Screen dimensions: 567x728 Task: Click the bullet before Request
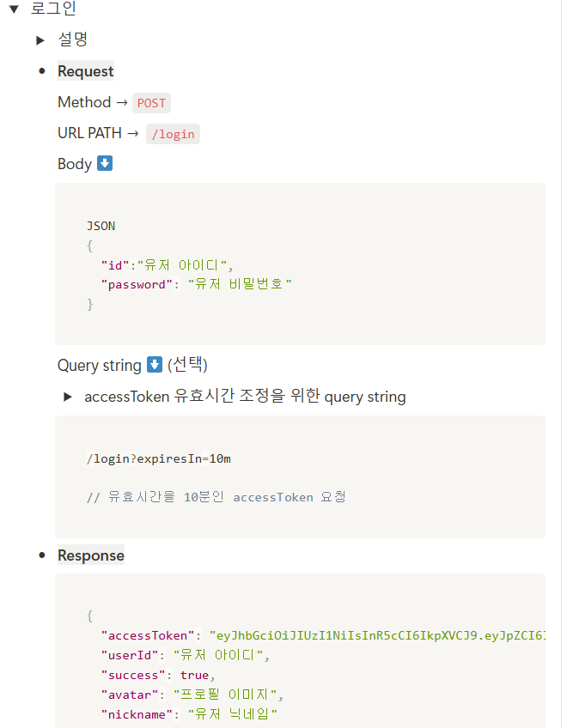tap(42, 71)
